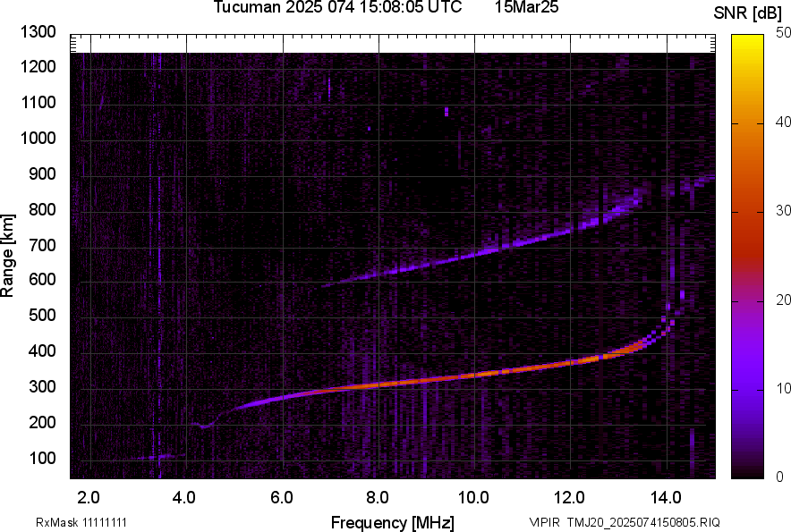
Task: Click the 'VIPIR' label at the bottom
Action: coord(545,522)
